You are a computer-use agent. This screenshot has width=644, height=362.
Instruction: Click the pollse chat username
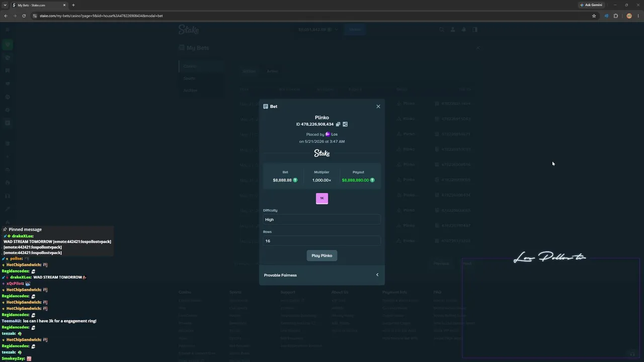[x=16, y=258]
